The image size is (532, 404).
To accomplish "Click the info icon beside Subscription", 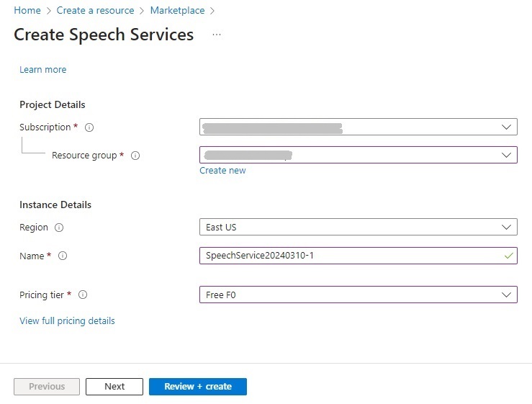I will (89, 127).
